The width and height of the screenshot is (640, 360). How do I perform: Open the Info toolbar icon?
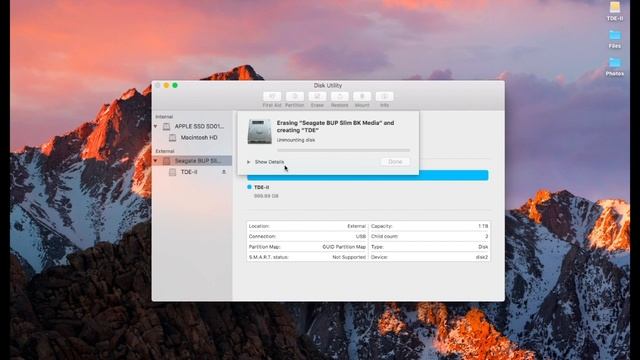(x=384, y=96)
